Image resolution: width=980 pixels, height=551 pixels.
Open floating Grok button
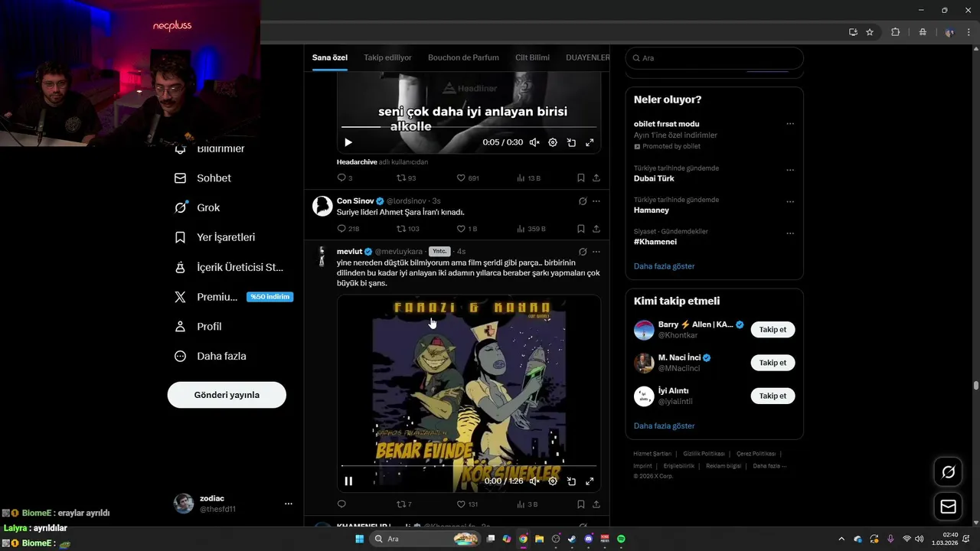click(948, 472)
